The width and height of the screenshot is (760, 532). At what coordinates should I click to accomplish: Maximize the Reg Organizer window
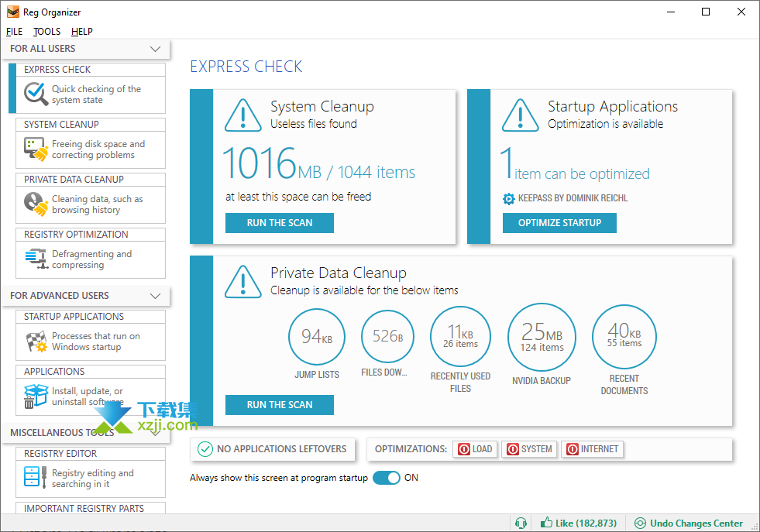(706, 12)
